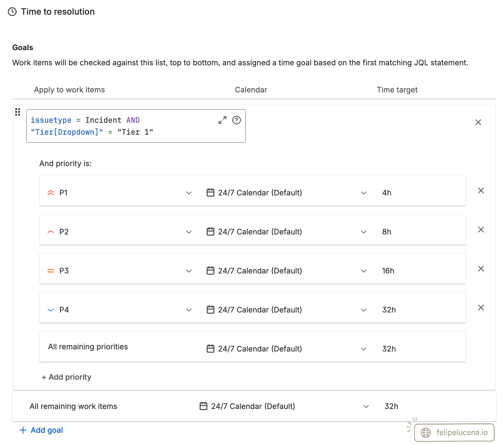Delete the P3 priority row
This screenshot has height=445, width=504.
click(x=481, y=269)
